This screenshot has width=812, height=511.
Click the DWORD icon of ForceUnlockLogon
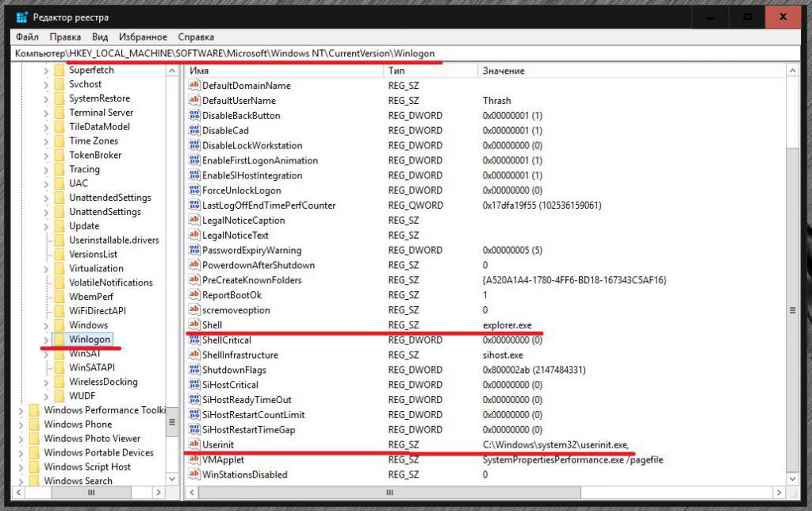pos(194,190)
